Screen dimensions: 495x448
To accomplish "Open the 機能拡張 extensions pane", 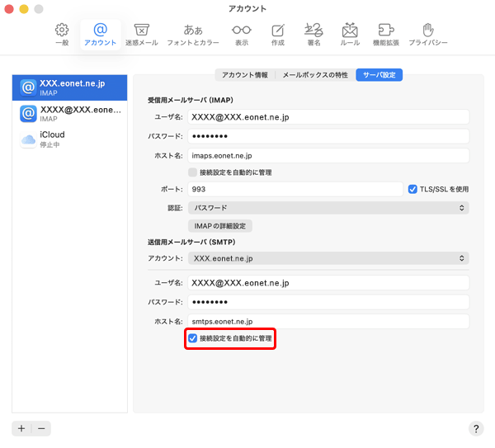I will (385, 34).
